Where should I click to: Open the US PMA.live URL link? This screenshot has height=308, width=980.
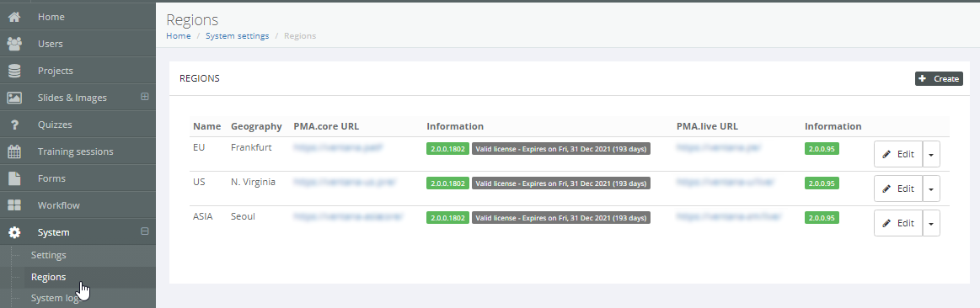coord(726,182)
